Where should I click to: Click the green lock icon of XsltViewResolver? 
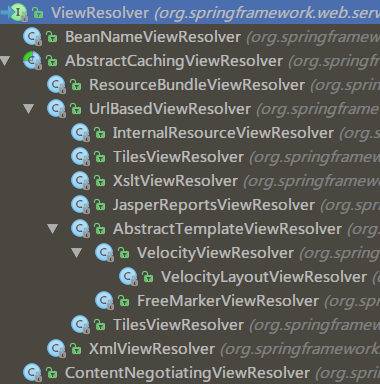pyautogui.click(x=100, y=181)
